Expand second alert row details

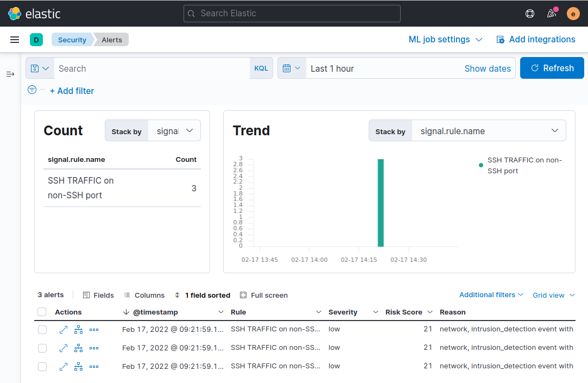tap(64, 348)
